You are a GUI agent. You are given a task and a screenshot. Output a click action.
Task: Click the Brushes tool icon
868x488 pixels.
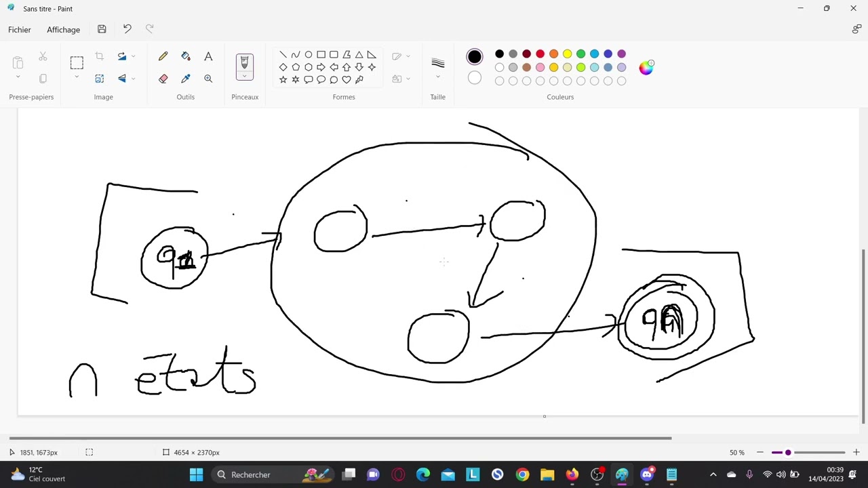pos(245,63)
